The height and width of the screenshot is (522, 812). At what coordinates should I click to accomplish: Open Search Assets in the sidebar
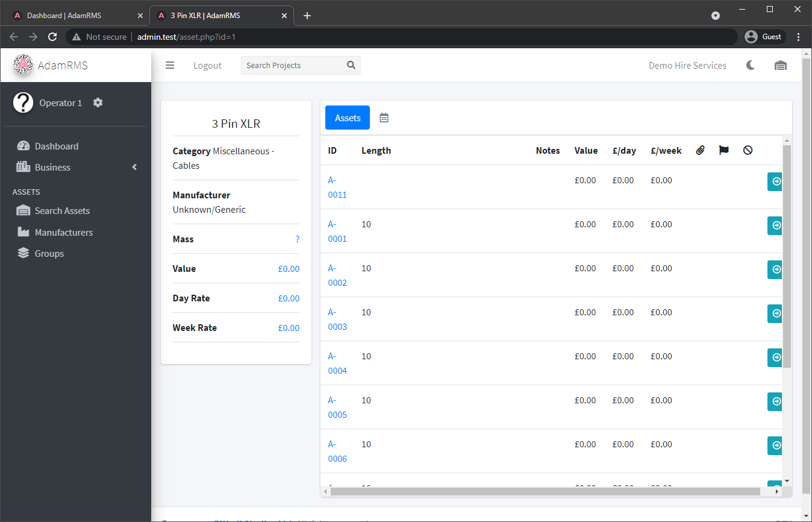[62, 211]
